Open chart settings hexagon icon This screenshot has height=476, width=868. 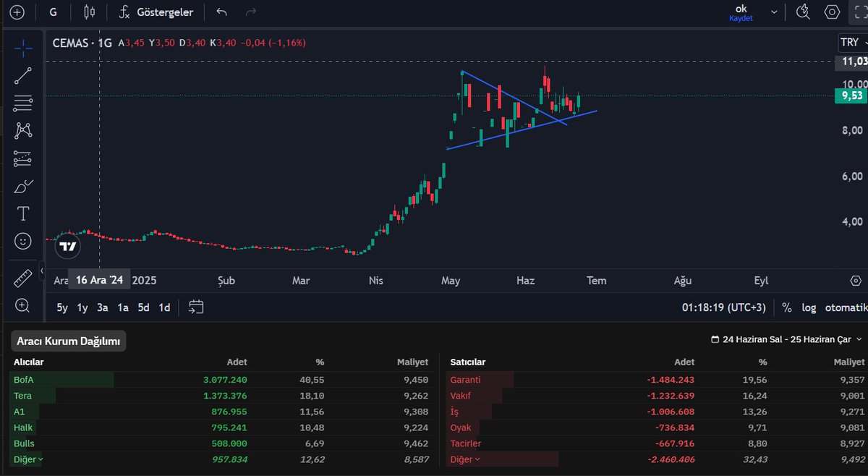[832, 12]
